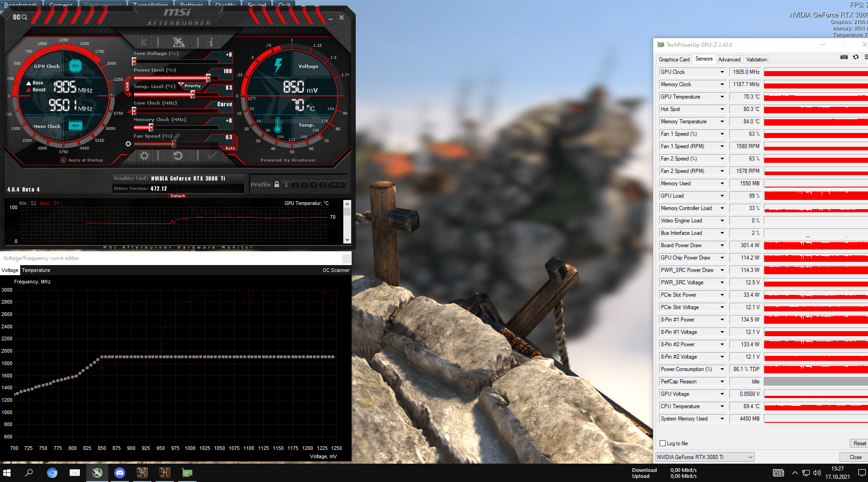This screenshot has width=868, height=482.
Task: Click the Benchmark tab in the Heaven window
Action: pyautogui.click(x=21, y=4)
